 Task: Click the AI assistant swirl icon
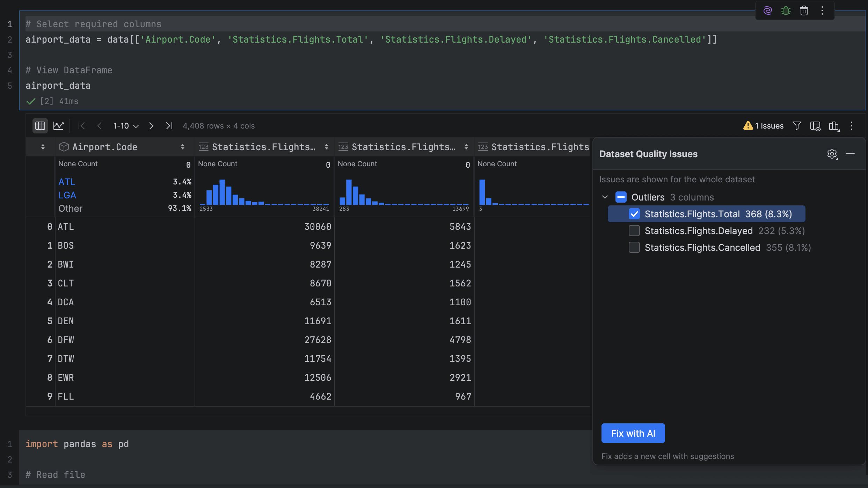(767, 10)
